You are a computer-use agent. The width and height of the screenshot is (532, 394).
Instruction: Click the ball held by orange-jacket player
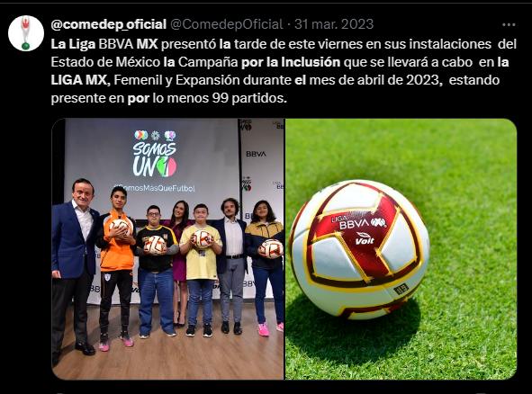(x=121, y=227)
